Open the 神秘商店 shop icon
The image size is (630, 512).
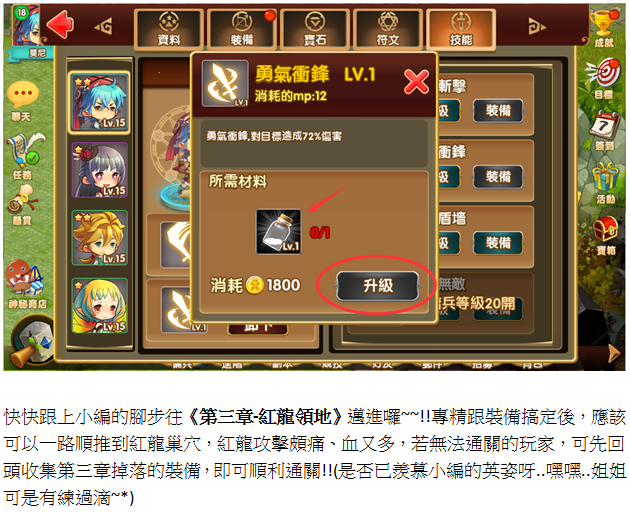pyautogui.click(x=27, y=285)
